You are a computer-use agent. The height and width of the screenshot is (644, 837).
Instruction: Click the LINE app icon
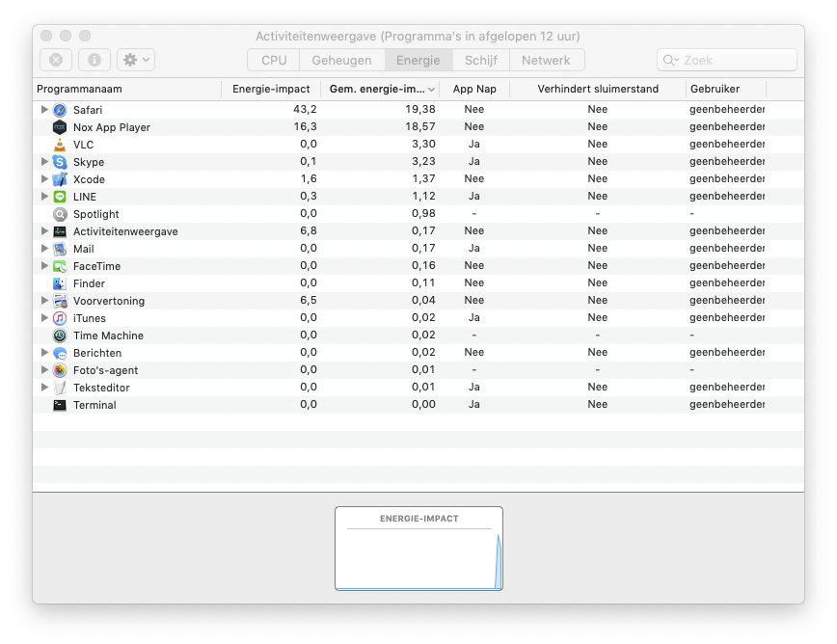coord(60,197)
